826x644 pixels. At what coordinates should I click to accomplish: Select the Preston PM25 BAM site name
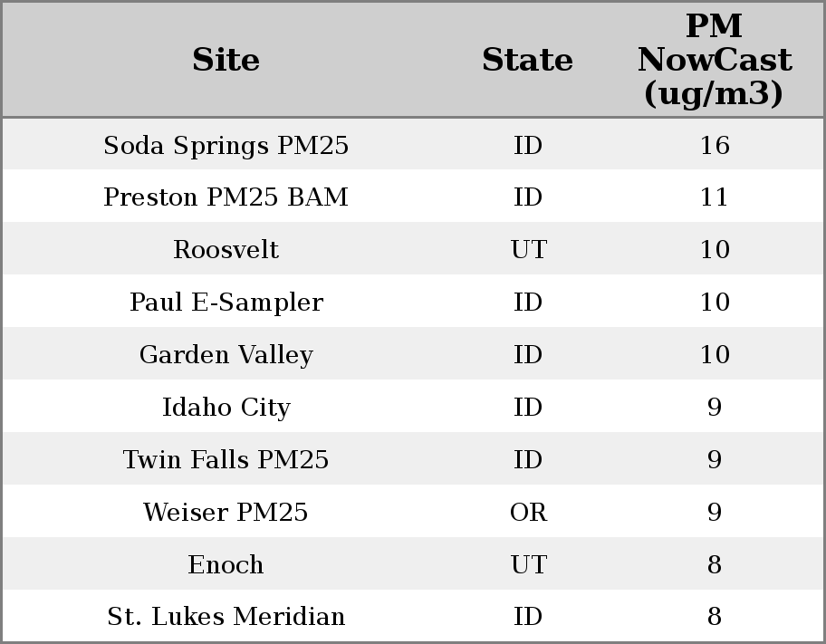tap(226, 197)
